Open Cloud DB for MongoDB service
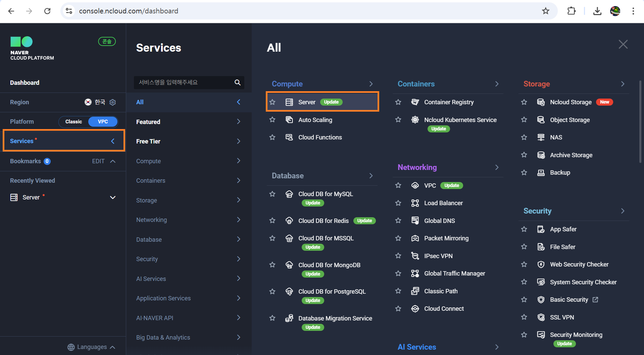 [x=329, y=265]
